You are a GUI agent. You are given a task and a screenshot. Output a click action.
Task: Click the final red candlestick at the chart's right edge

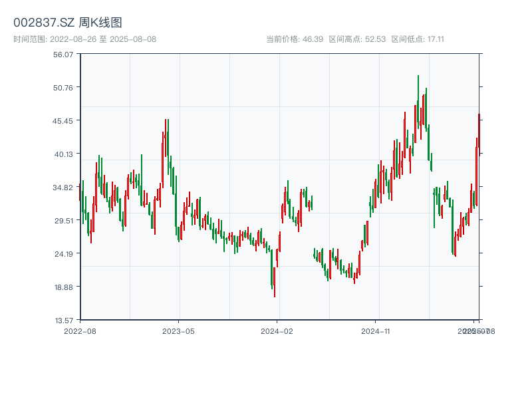tap(479, 134)
